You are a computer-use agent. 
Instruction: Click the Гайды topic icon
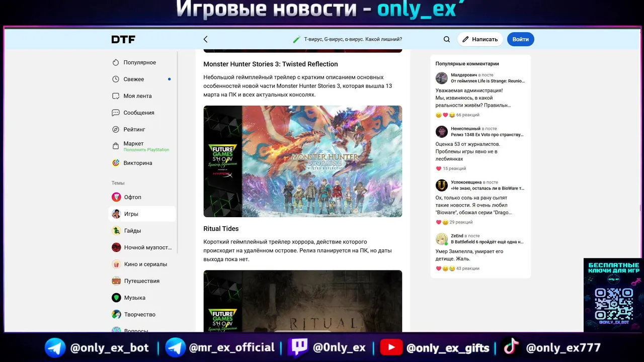pos(116,231)
